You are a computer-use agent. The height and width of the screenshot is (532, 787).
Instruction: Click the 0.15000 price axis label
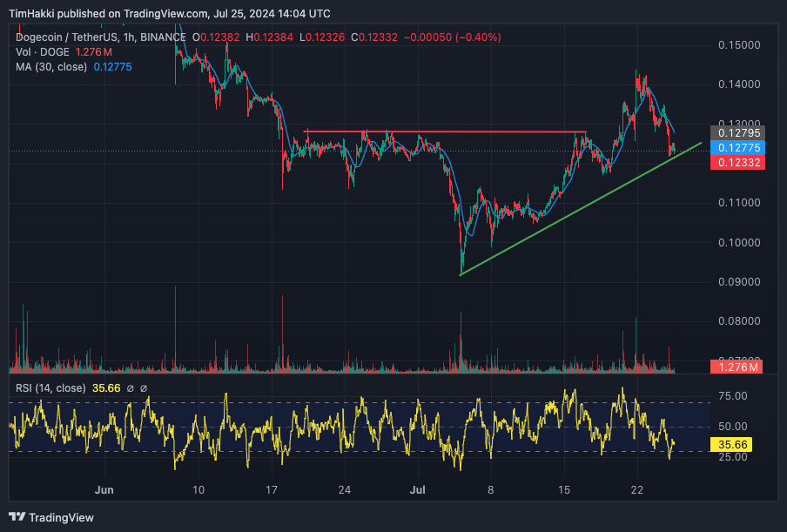(739, 45)
